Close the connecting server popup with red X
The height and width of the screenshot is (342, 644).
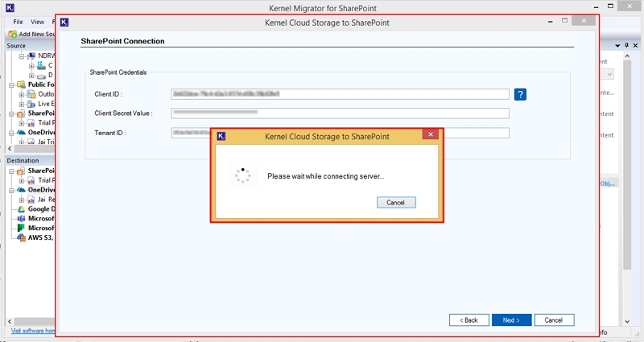[431, 134]
